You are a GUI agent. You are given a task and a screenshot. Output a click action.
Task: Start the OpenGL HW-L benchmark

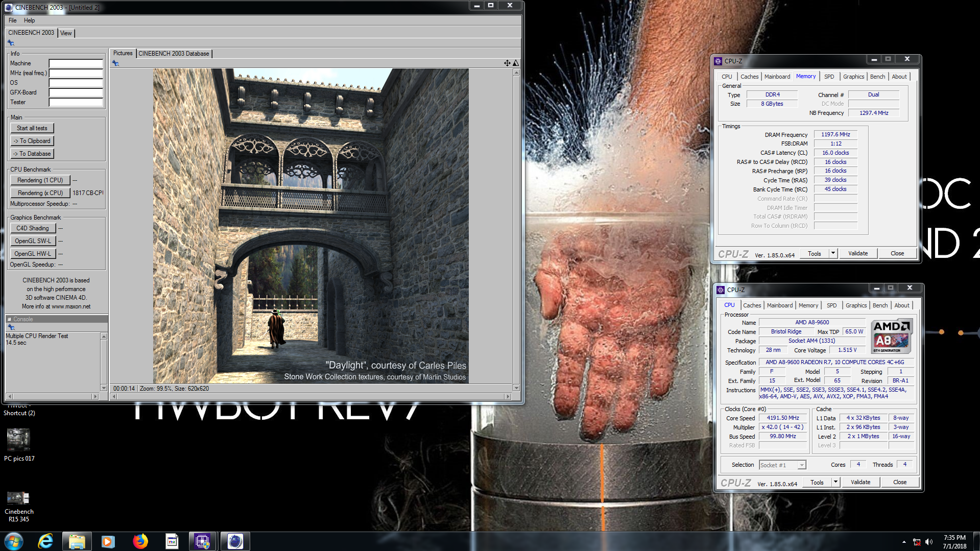coord(33,254)
